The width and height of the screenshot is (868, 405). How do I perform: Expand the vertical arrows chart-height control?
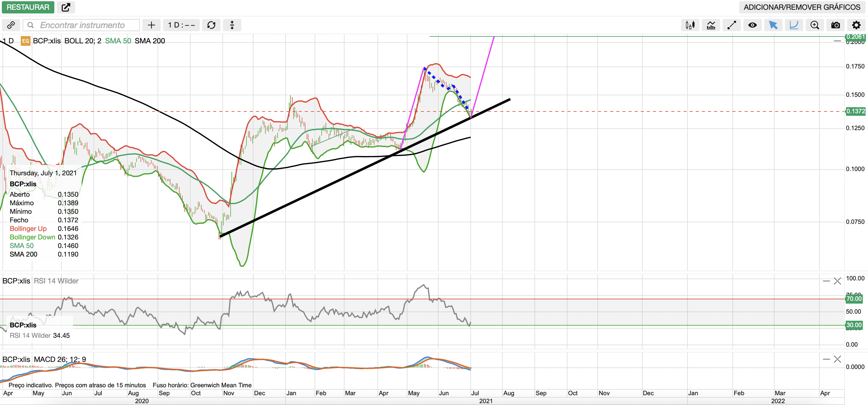(232, 25)
